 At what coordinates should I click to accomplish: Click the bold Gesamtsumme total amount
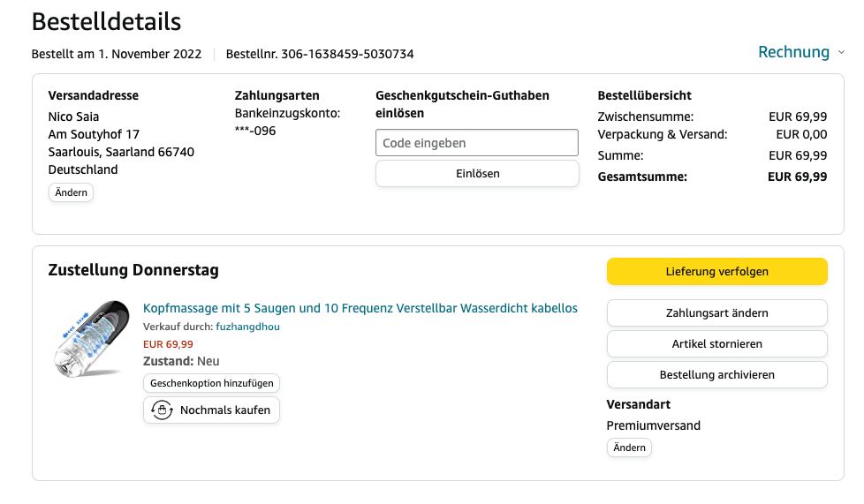pos(797,177)
